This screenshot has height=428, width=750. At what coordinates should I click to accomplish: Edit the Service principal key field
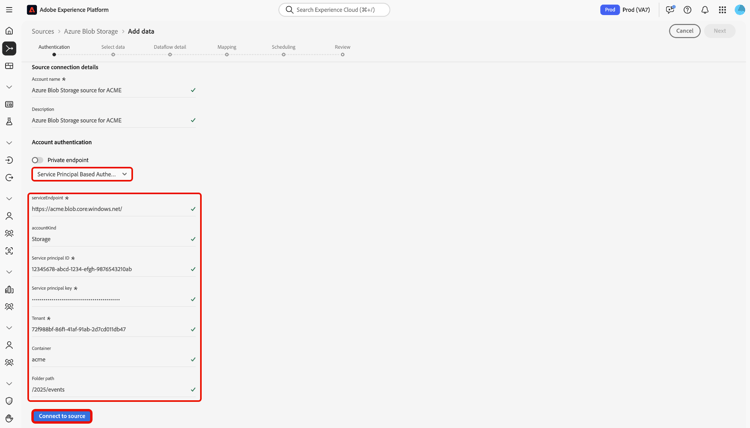tap(113, 299)
